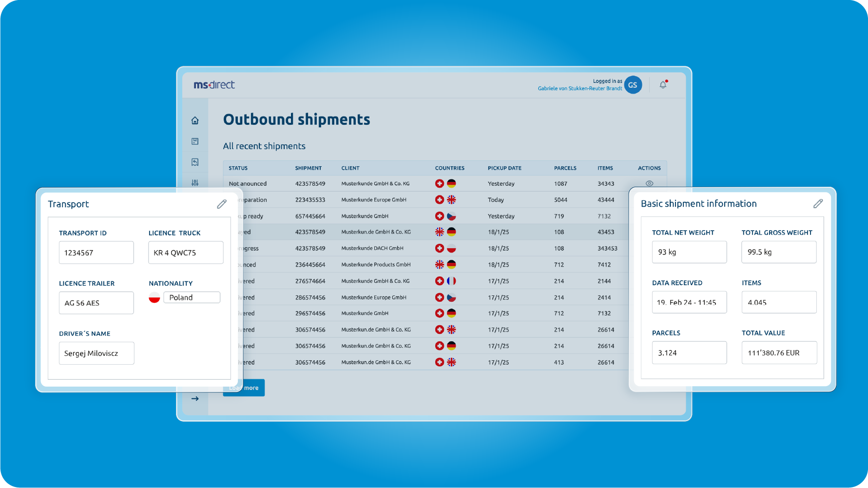The width and height of the screenshot is (868, 488).
Task: Select the Driver's Name field Sergej Miloviscz
Action: (96, 353)
